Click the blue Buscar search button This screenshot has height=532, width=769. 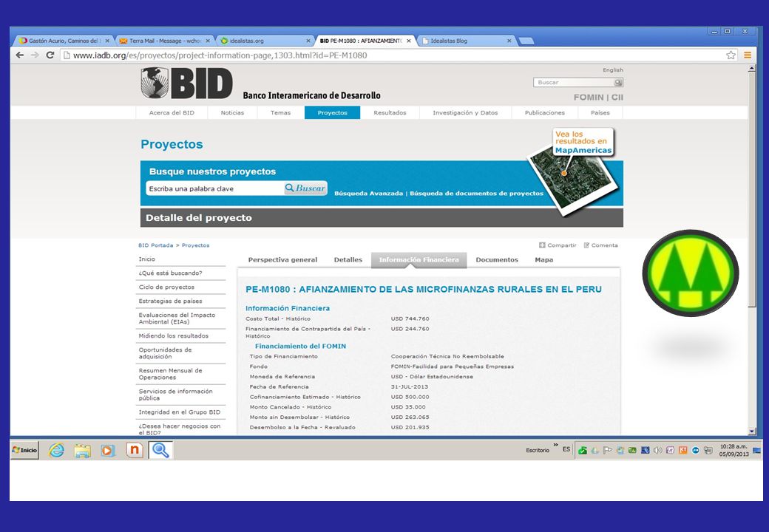click(305, 188)
